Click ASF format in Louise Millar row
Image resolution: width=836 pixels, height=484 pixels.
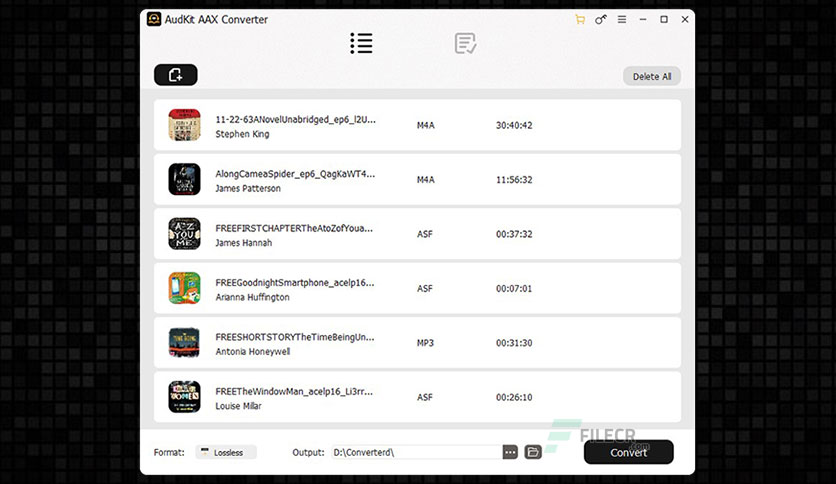tap(424, 397)
